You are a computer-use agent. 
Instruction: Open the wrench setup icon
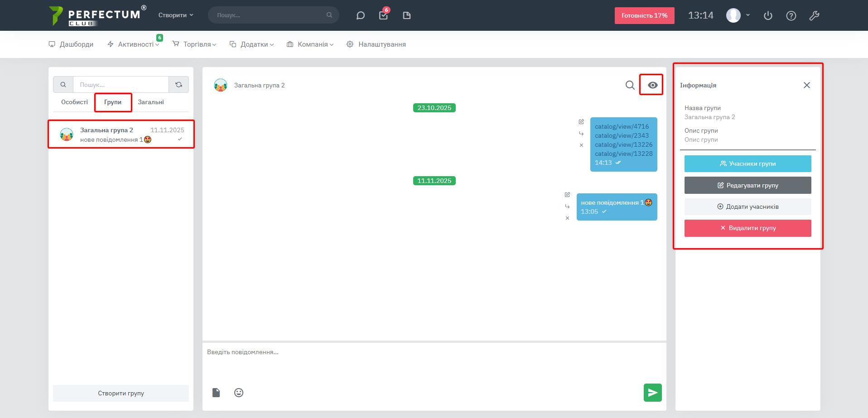click(x=814, y=15)
